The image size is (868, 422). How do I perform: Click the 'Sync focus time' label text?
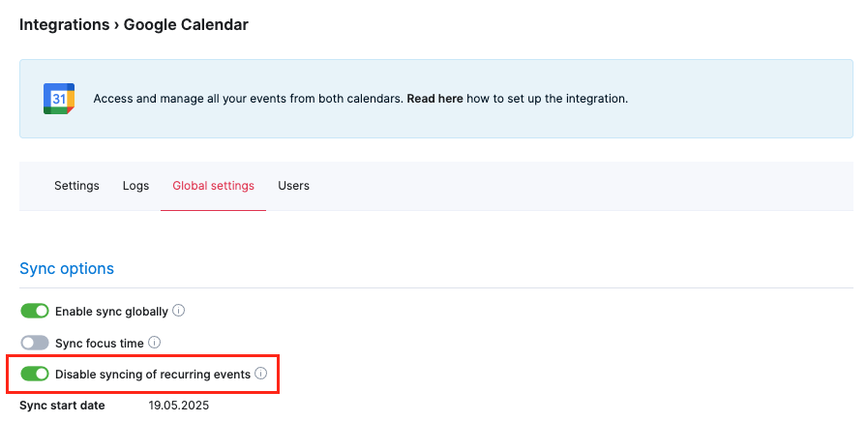(x=100, y=343)
